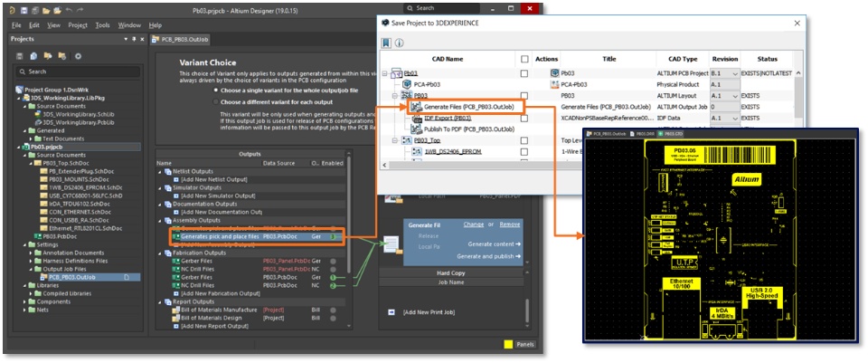868x363 pixels.
Task: Click the Add New Print Job icon
Action: (392, 312)
